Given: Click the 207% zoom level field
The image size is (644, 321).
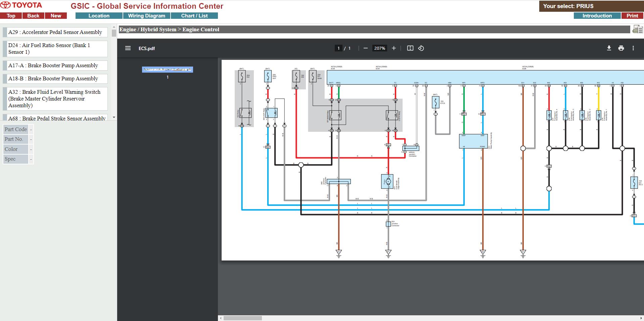Looking at the screenshot, I should point(379,48).
